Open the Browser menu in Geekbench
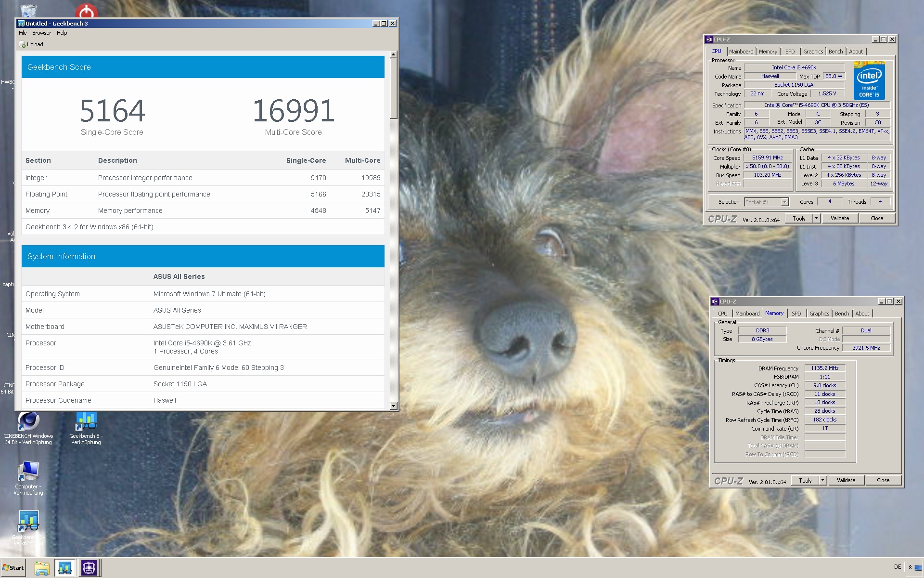Screen dimensions: 924x578 (41, 33)
